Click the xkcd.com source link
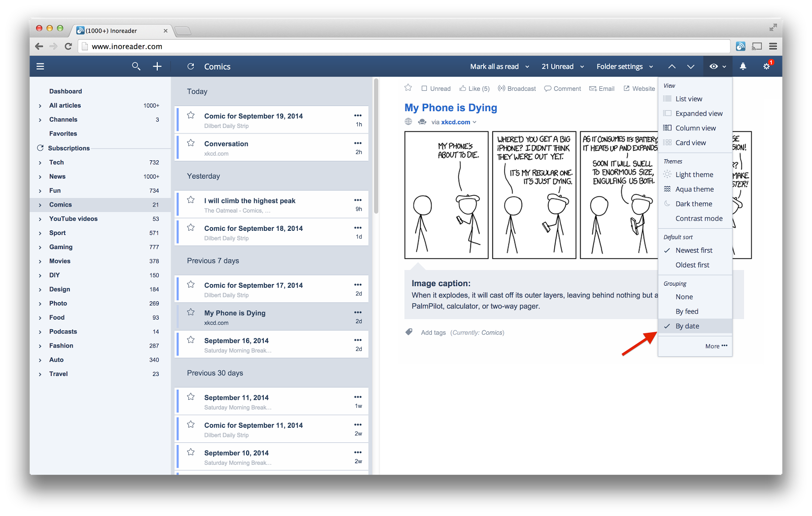This screenshot has height=516, width=812. click(x=456, y=122)
